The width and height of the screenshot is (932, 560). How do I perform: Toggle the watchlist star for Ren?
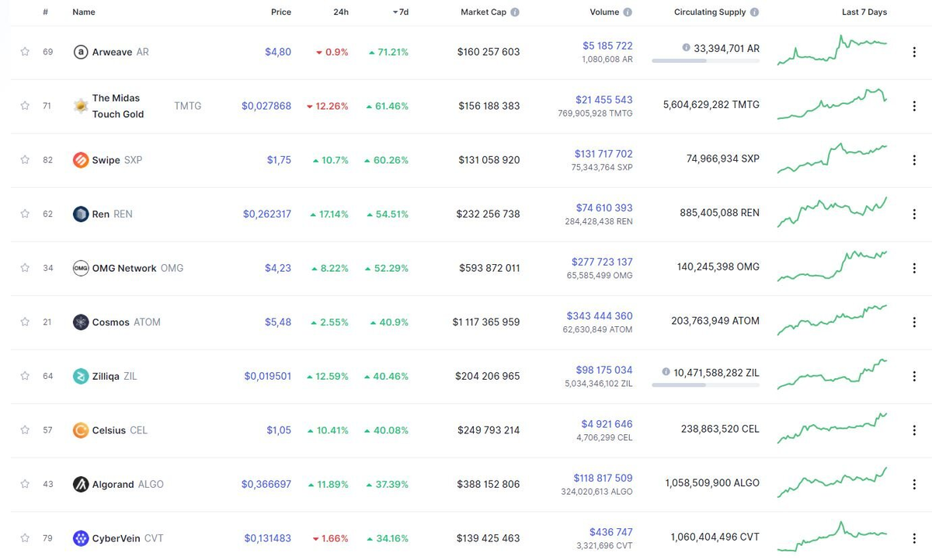[x=25, y=214]
